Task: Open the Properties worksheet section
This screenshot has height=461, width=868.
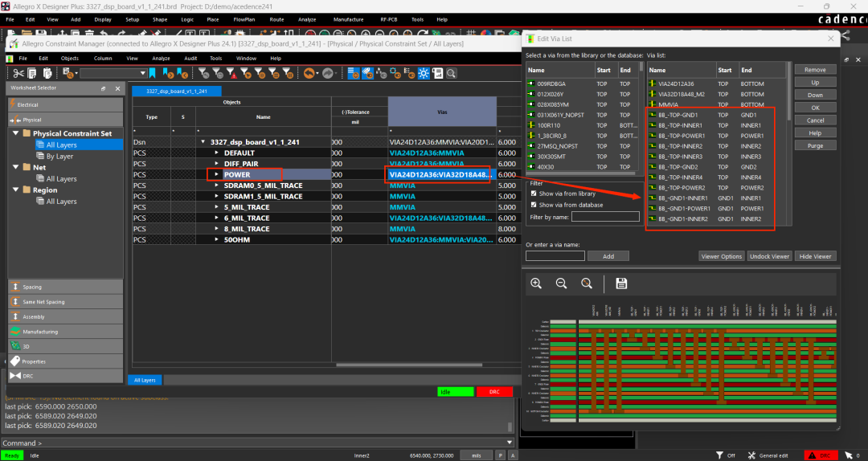Action: click(x=65, y=361)
